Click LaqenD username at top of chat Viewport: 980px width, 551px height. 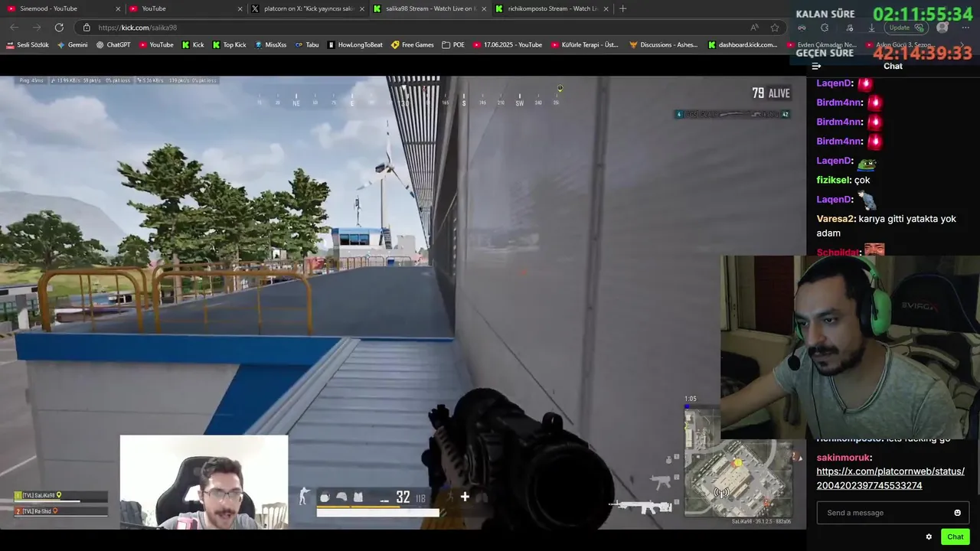pos(835,83)
